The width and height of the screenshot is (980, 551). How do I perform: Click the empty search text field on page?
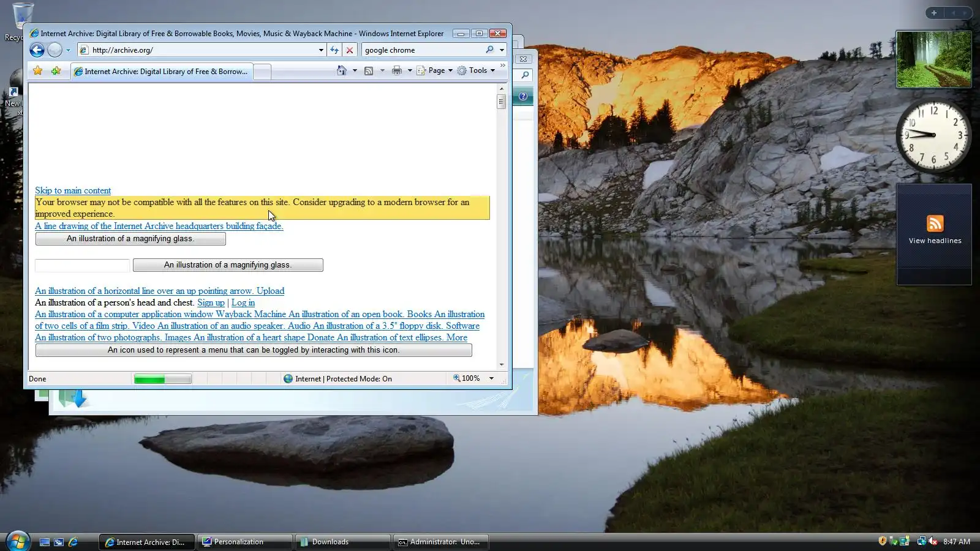point(82,265)
